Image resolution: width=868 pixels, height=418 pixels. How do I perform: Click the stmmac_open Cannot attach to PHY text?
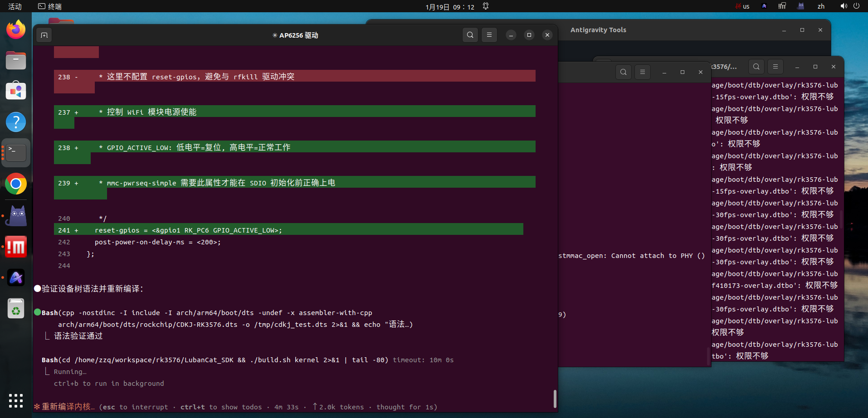(x=631, y=256)
